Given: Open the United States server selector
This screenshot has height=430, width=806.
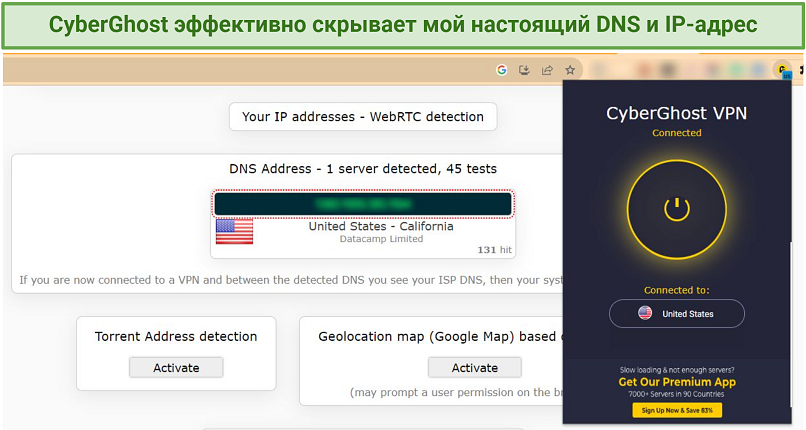Looking at the screenshot, I should pyautogui.click(x=676, y=313).
